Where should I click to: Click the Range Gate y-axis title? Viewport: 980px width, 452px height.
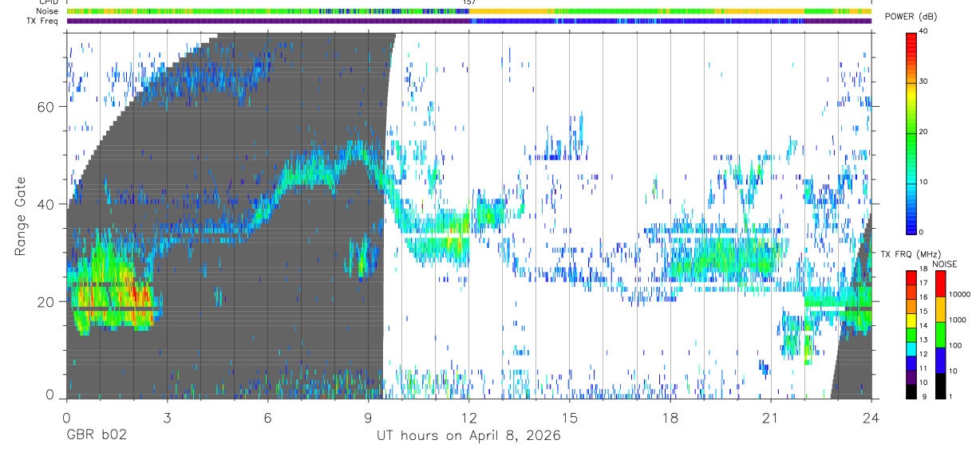19,215
